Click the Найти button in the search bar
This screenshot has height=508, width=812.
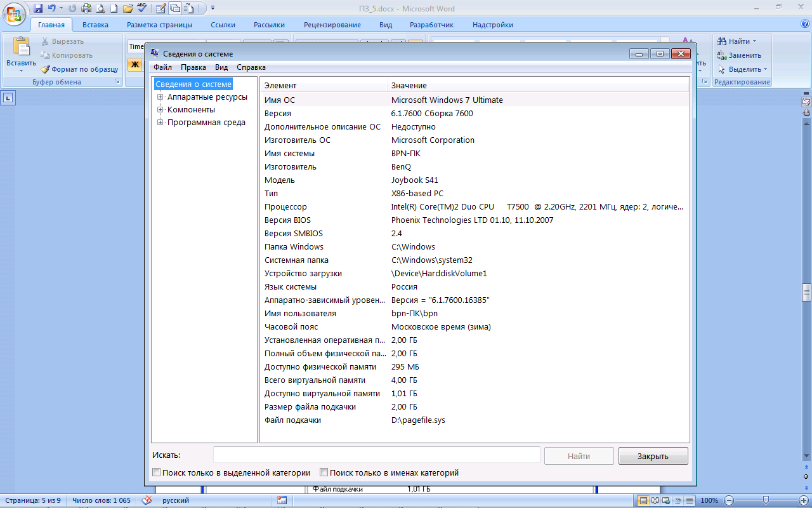[x=579, y=456]
